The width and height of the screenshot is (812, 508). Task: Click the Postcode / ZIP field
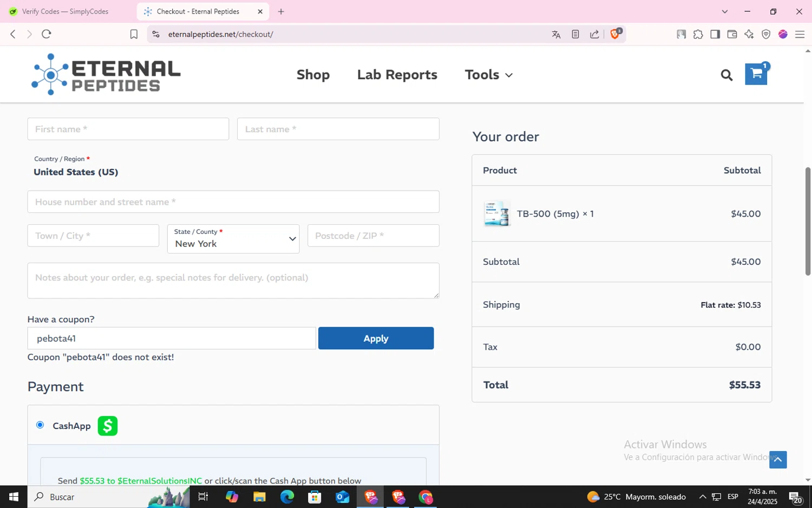(374, 236)
